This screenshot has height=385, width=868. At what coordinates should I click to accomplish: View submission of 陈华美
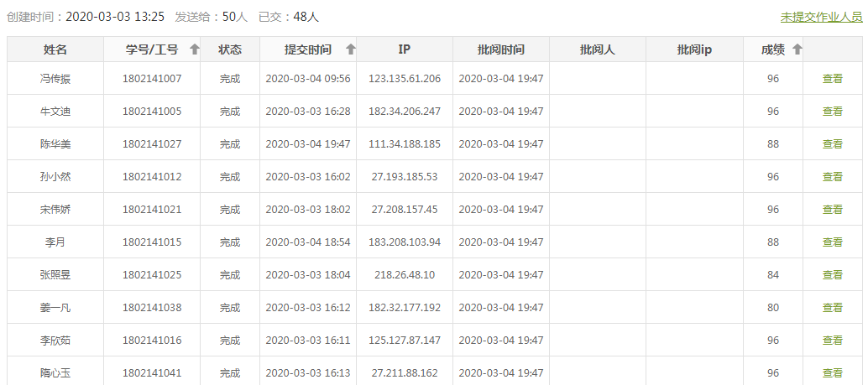click(x=832, y=144)
